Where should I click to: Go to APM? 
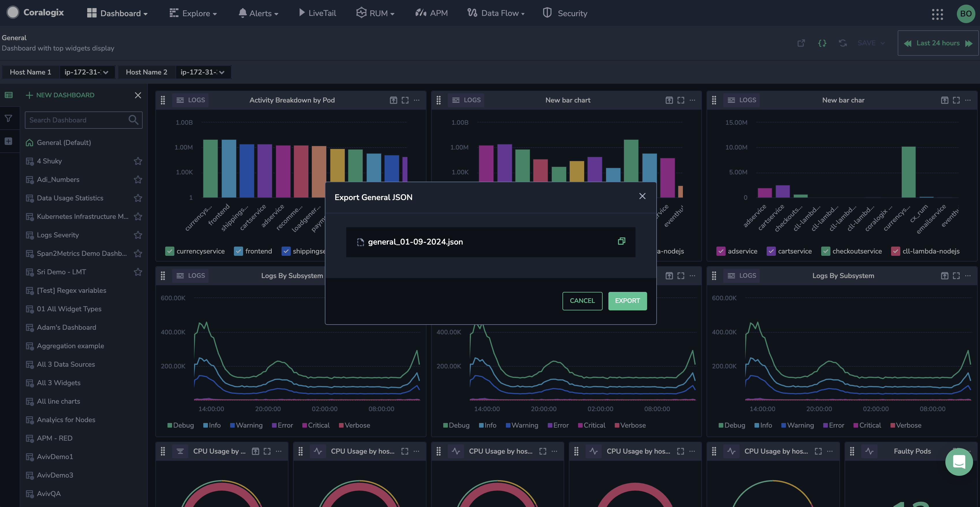[x=431, y=13]
